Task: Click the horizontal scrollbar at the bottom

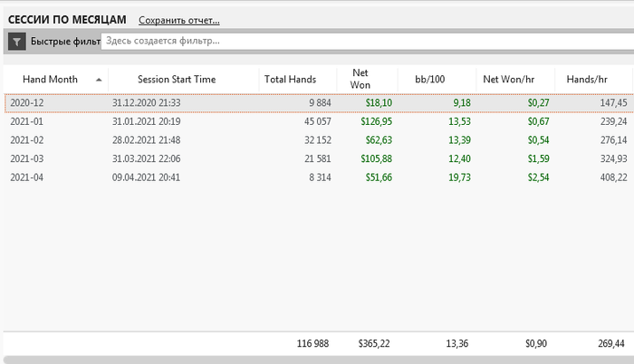Action: [x=317, y=359]
